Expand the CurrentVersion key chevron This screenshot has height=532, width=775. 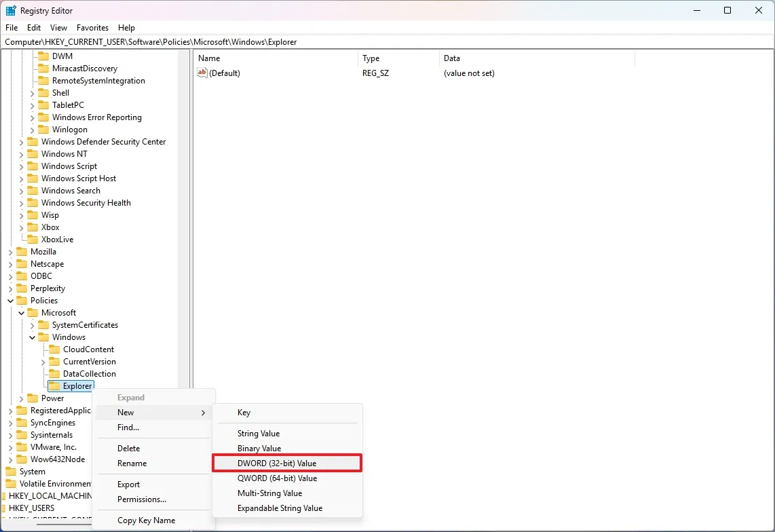pos(43,361)
